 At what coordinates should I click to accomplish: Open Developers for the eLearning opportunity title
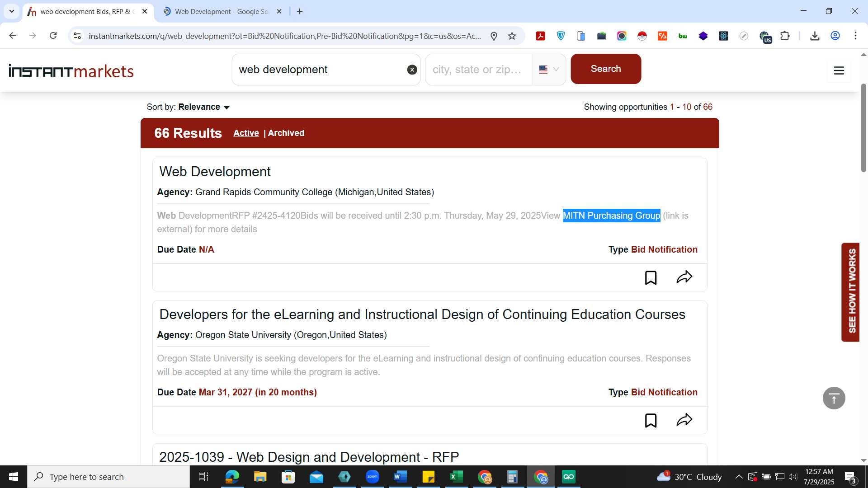[x=422, y=314]
